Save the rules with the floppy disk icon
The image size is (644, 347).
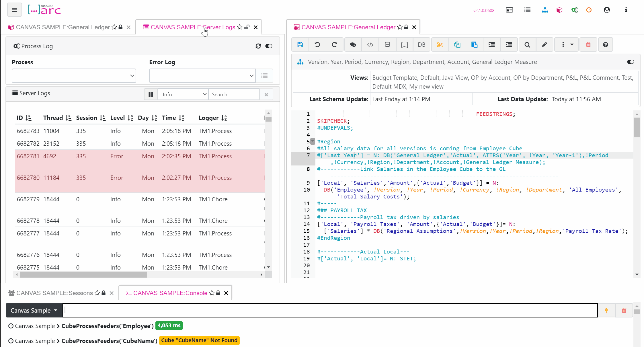click(x=300, y=44)
